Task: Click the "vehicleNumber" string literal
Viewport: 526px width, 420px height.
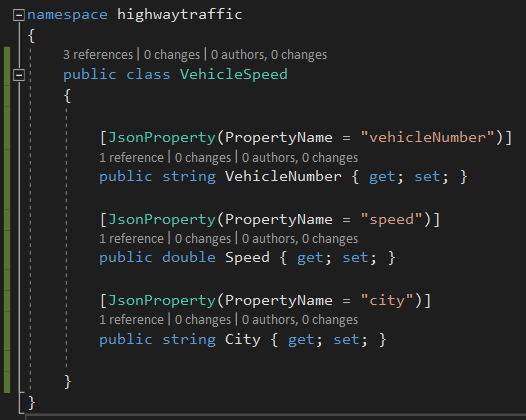Action: coord(427,137)
